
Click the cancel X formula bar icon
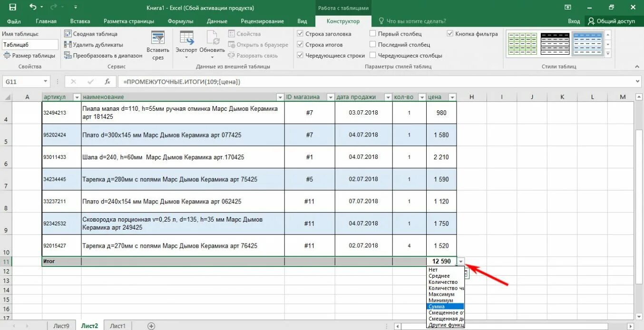tap(74, 81)
